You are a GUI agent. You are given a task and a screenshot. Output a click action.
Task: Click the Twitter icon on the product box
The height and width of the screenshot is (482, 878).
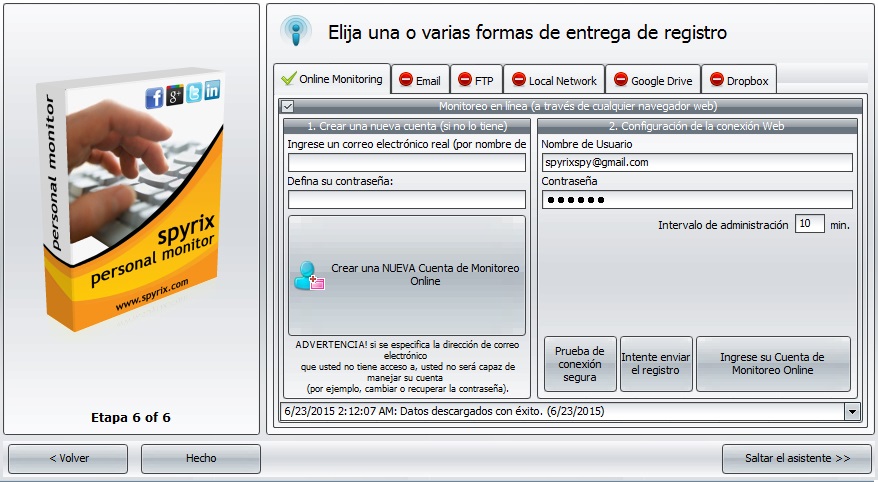coord(194,92)
